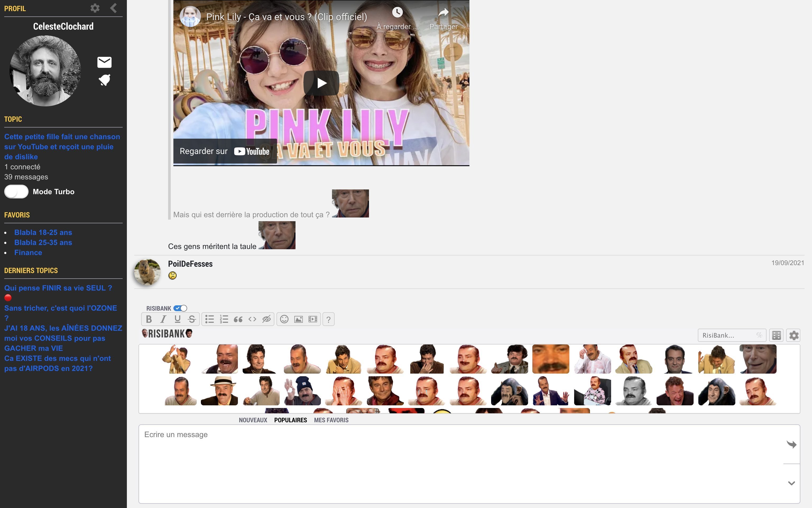Screen dimensions: 812x508
Task: Insert spoiler with crossed eye icon
Action: click(x=267, y=319)
